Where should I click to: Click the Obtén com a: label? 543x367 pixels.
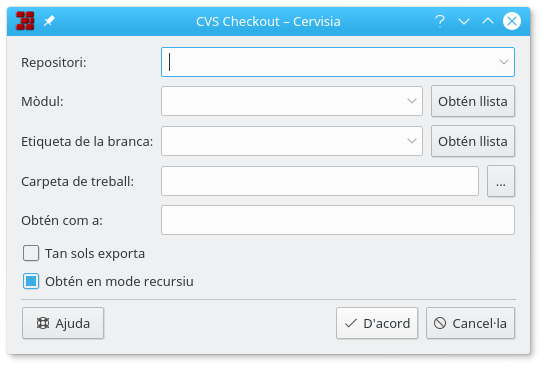(62, 221)
